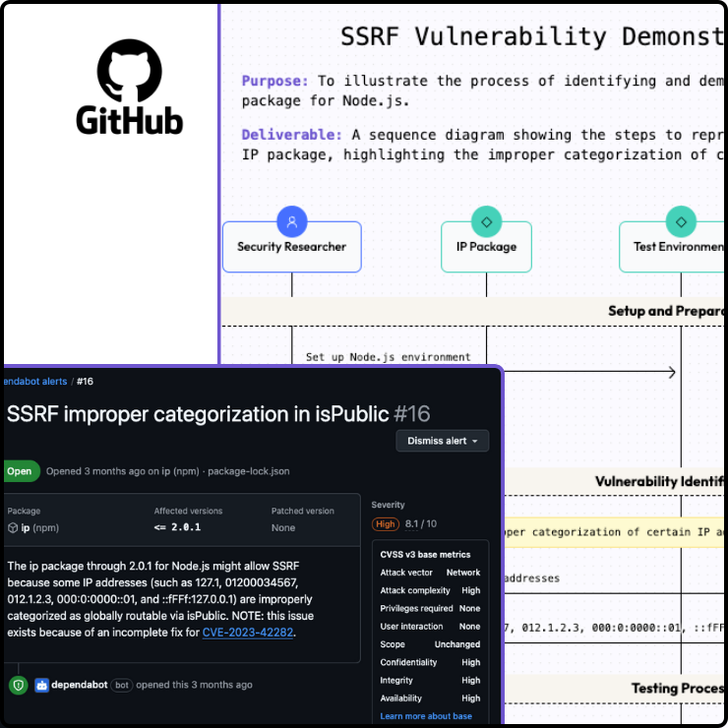Select the IP Package node box
Image resolution: width=728 pixels, height=728 pixels.
point(486,247)
